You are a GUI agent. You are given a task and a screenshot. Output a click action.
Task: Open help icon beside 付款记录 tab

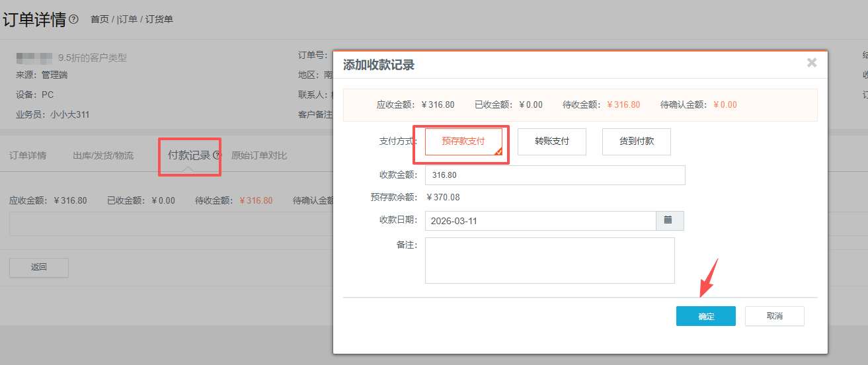(x=216, y=155)
